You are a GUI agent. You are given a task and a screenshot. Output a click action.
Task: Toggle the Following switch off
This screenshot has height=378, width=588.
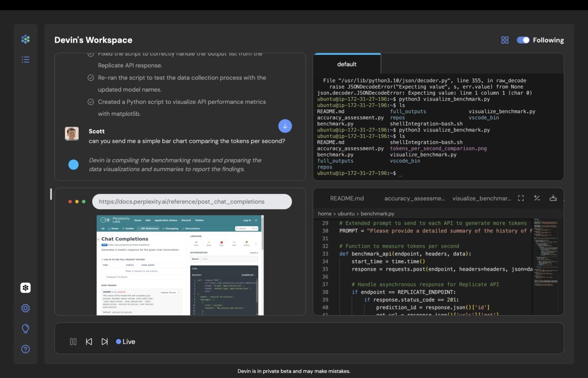coord(523,40)
